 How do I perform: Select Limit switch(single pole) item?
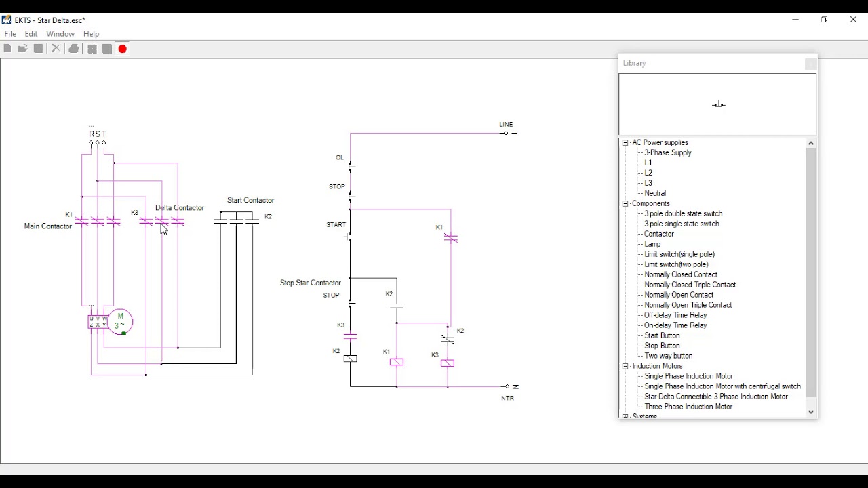pyautogui.click(x=679, y=255)
